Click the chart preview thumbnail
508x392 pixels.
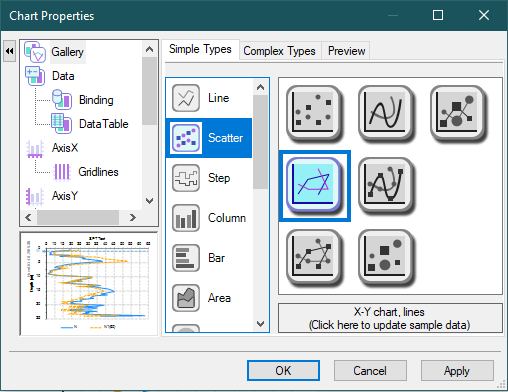(89, 283)
